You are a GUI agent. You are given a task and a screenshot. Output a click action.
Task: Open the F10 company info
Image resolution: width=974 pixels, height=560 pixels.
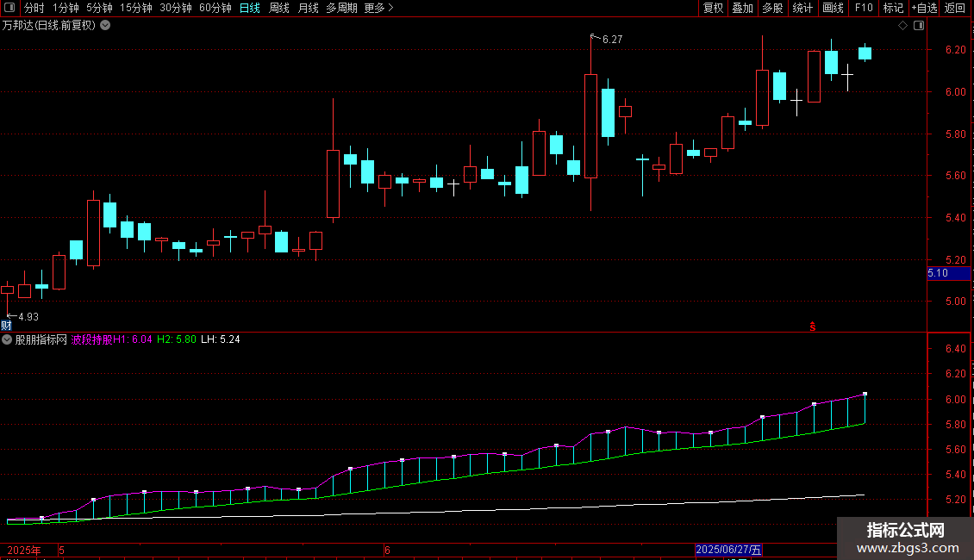864,8
